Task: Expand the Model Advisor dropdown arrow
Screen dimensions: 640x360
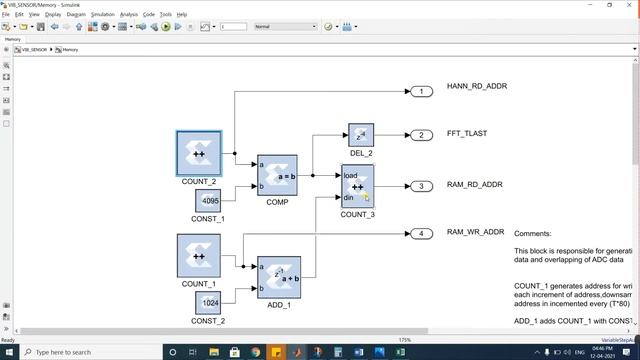Action: (x=337, y=27)
